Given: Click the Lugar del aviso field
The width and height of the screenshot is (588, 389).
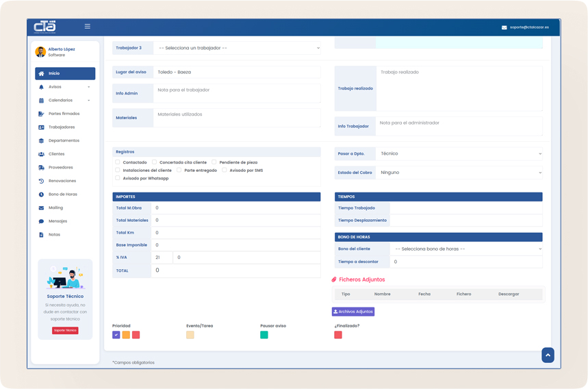Looking at the screenshot, I should pos(237,72).
